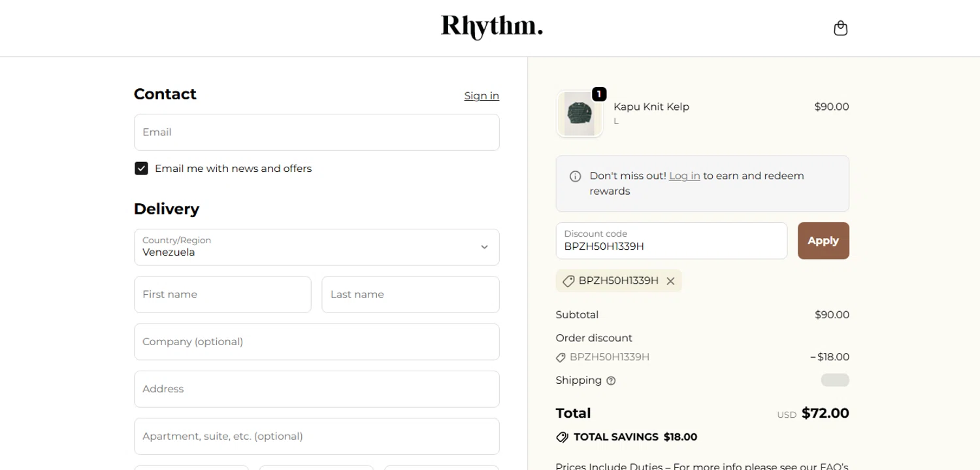Click the $72.00 total amount
Viewport: 980px width, 470px height.
click(x=825, y=413)
